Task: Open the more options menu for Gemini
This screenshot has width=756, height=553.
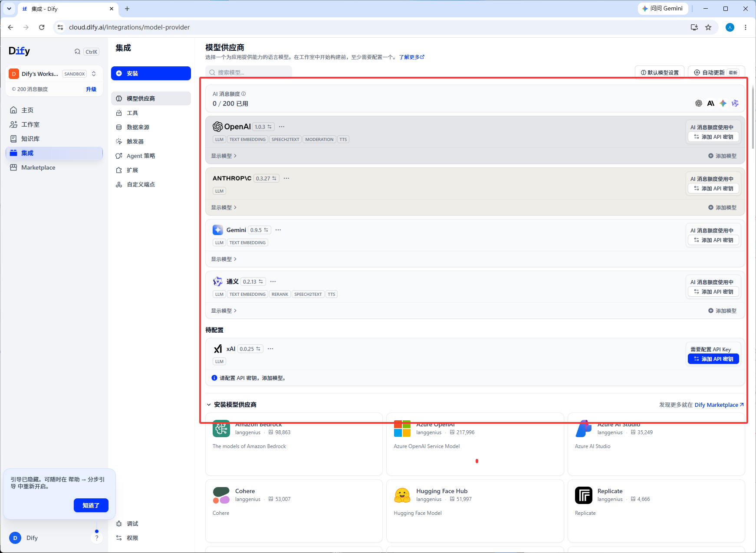Action: point(278,230)
